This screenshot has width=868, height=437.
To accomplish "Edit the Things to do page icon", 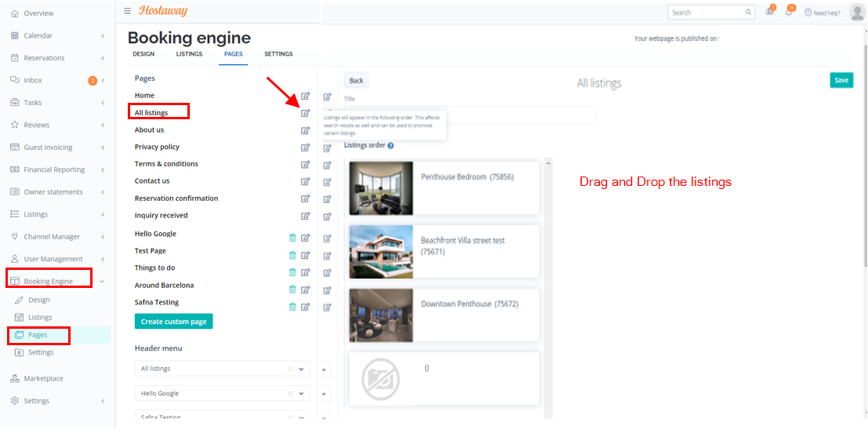I will (x=305, y=272).
